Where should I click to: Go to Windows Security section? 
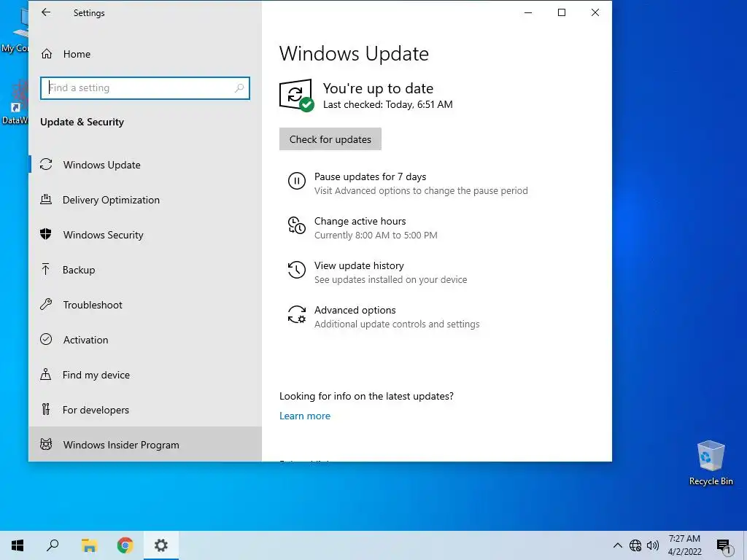145,235
